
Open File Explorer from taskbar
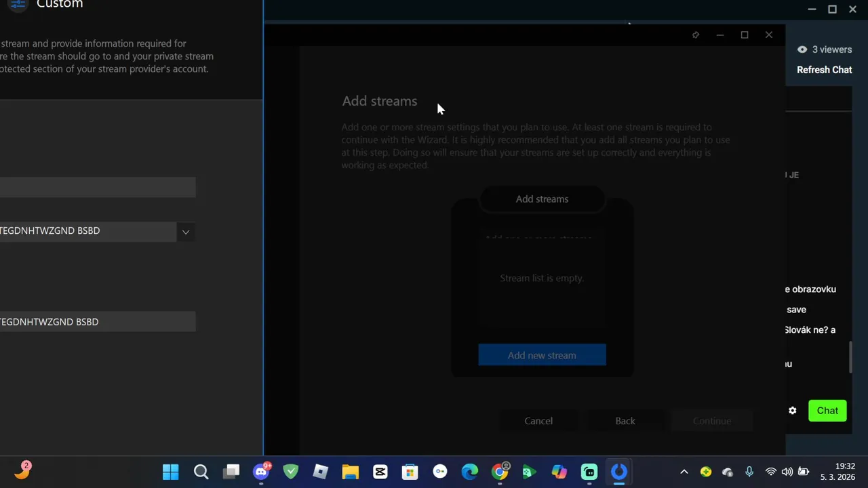351,472
